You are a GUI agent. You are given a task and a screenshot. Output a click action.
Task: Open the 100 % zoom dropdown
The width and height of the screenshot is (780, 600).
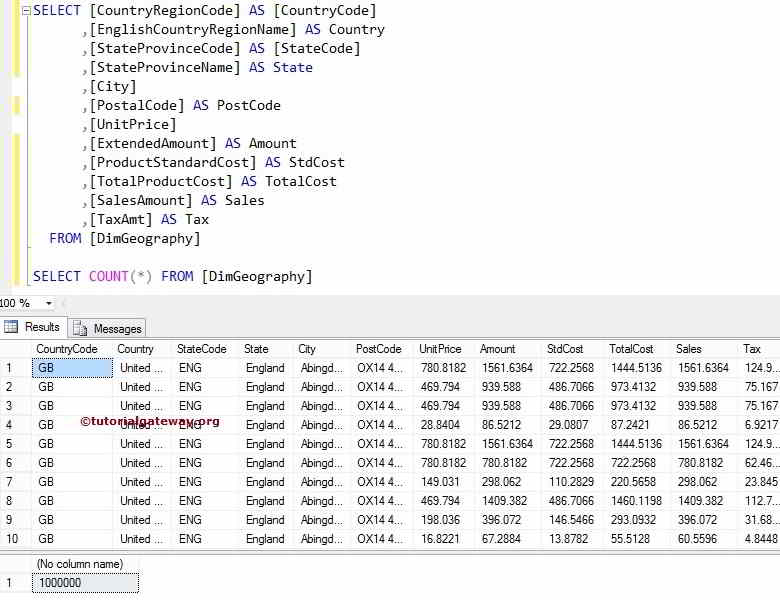click(x=49, y=303)
